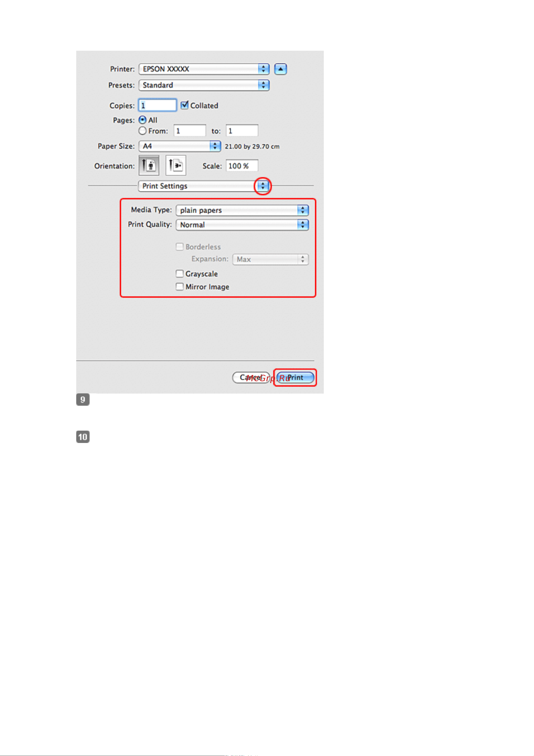The height and width of the screenshot is (756, 534).
Task: Select the All pages radio button
Action: [142, 120]
